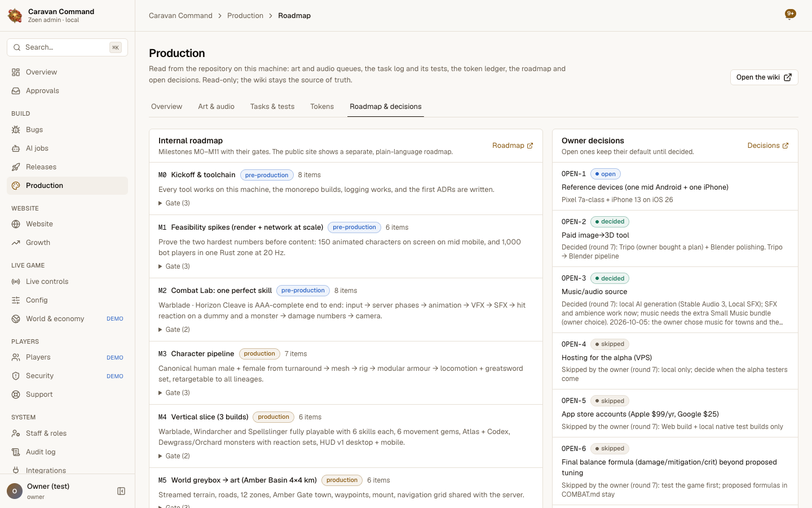The width and height of the screenshot is (812, 508).
Task: Click the OPEN-1 open status badge
Action: point(606,174)
